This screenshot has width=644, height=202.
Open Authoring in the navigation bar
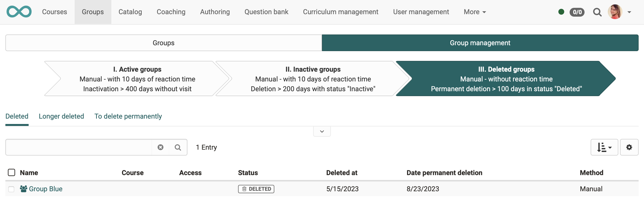pos(215,12)
